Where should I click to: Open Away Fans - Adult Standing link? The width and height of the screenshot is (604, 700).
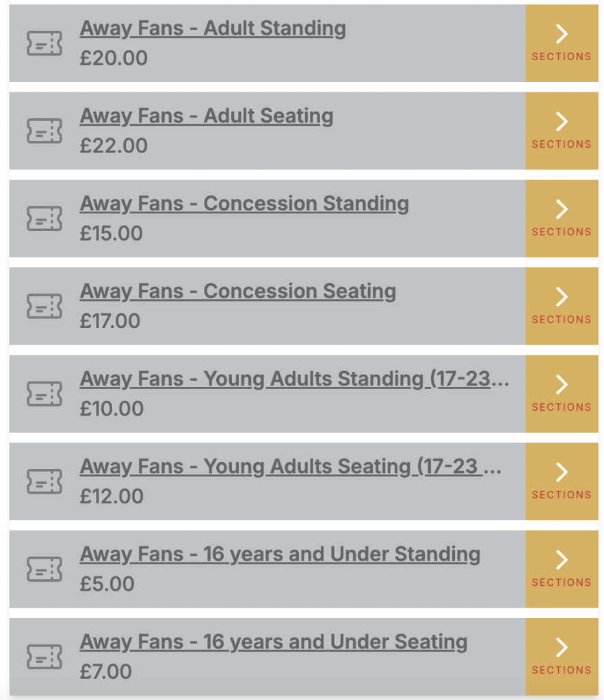coord(213,29)
